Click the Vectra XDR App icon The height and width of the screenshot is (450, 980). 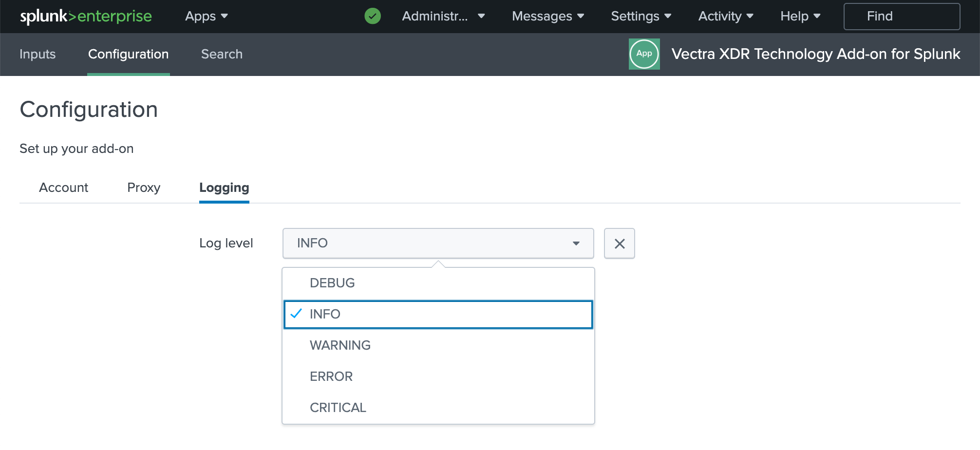(x=644, y=54)
